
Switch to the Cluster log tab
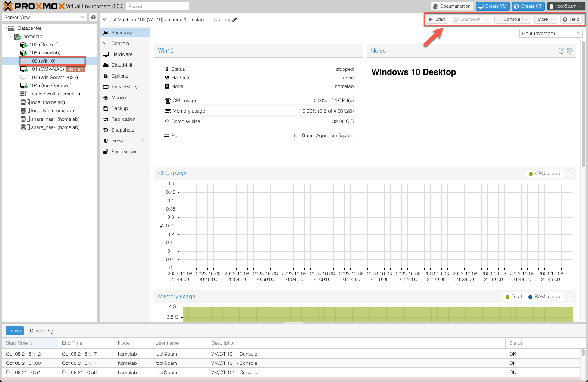click(x=41, y=331)
